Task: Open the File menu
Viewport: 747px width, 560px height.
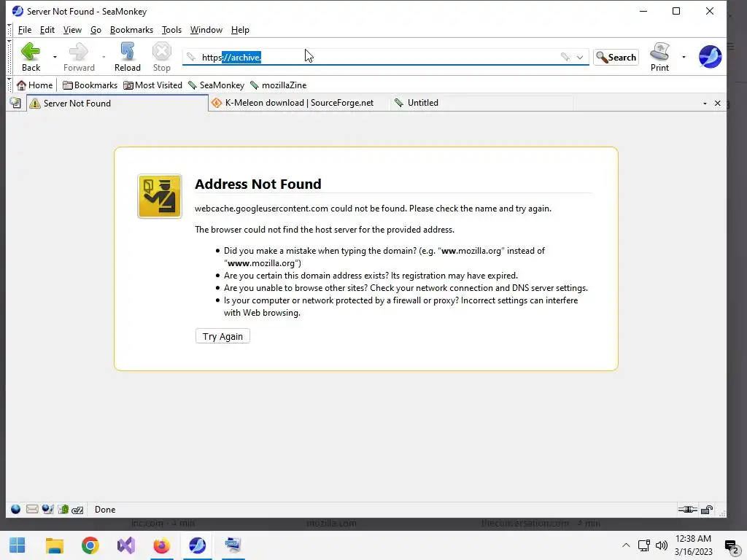Action: point(25,30)
